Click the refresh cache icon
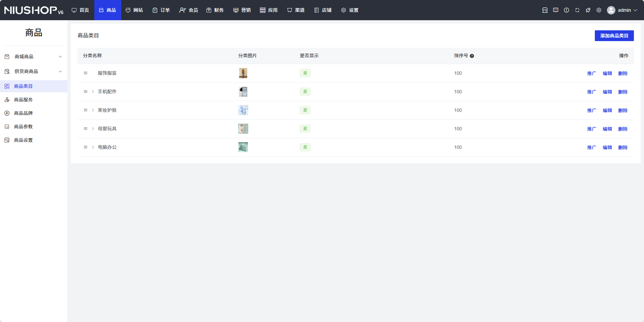Image resolution: width=644 pixels, height=322 pixels. pyautogui.click(x=577, y=10)
